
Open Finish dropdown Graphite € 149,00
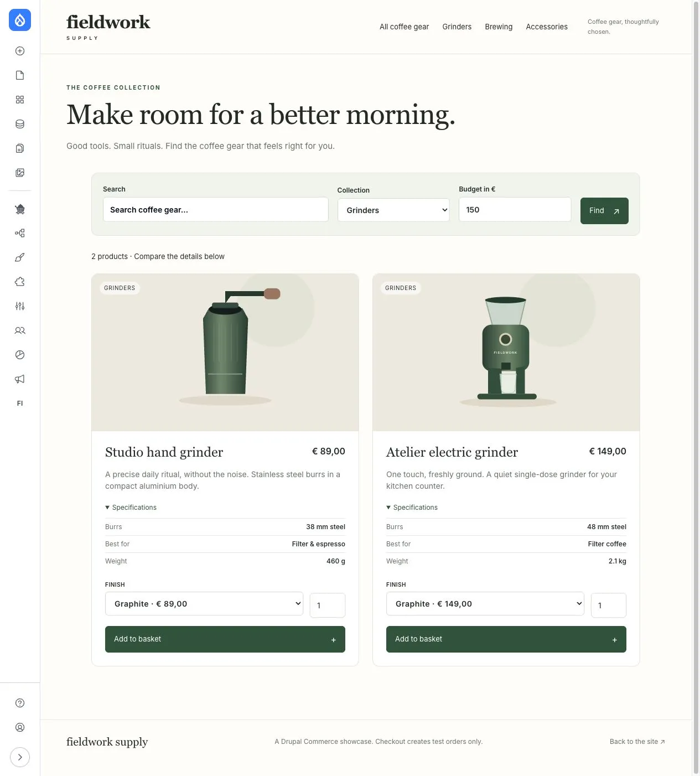(x=485, y=604)
